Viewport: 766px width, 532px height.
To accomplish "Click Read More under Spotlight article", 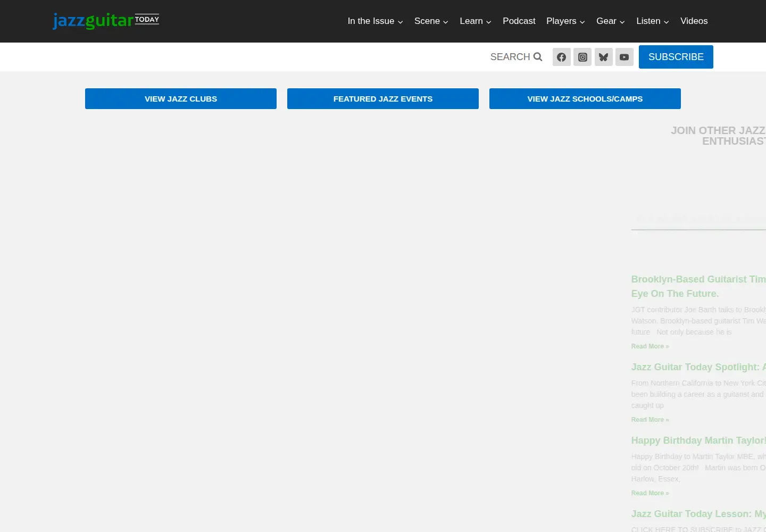I will (650, 420).
